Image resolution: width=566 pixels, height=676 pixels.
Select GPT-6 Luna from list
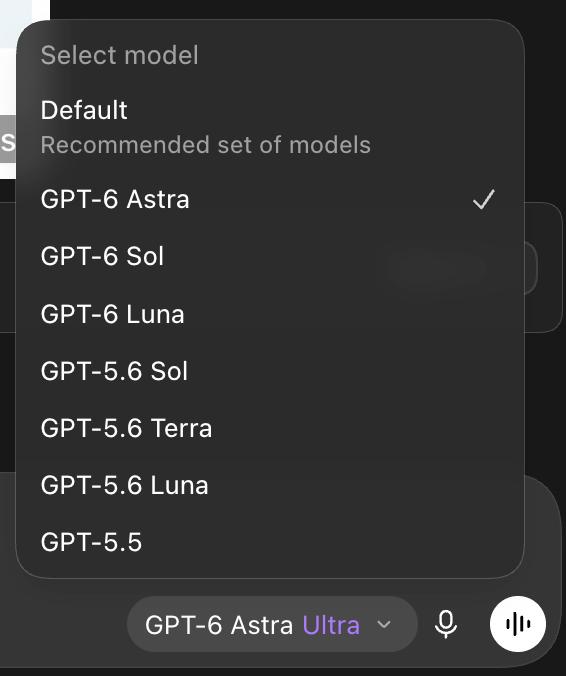click(270, 313)
